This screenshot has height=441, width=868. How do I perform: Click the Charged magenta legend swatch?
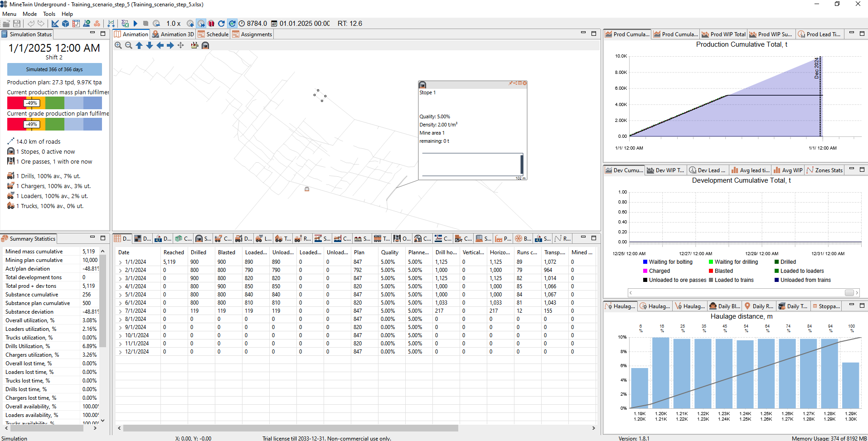coord(645,271)
